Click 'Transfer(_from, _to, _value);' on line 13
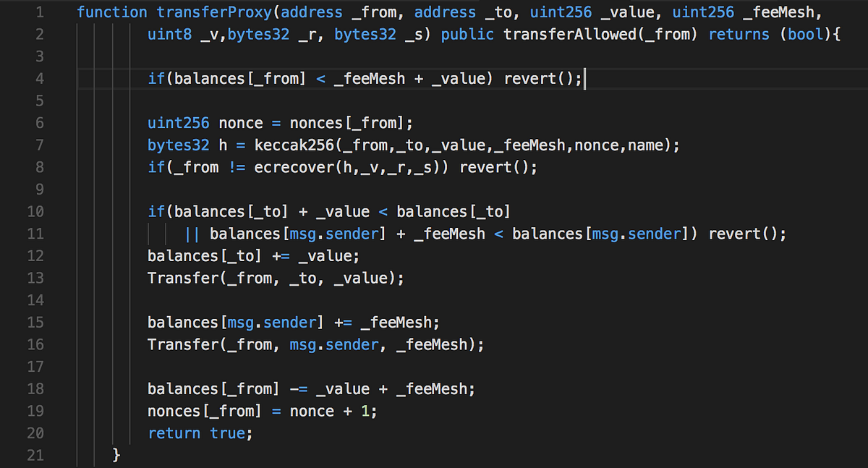This screenshot has width=868, height=468. coord(276,278)
